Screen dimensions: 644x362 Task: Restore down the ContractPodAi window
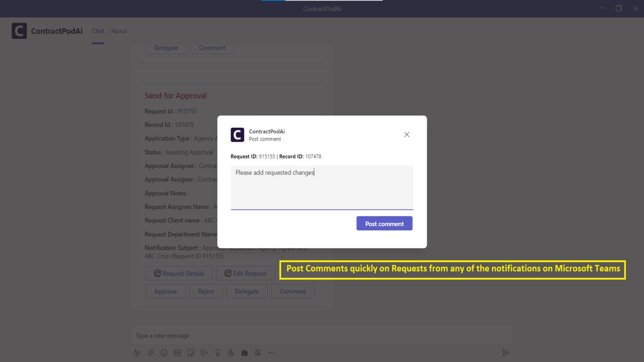click(619, 8)
